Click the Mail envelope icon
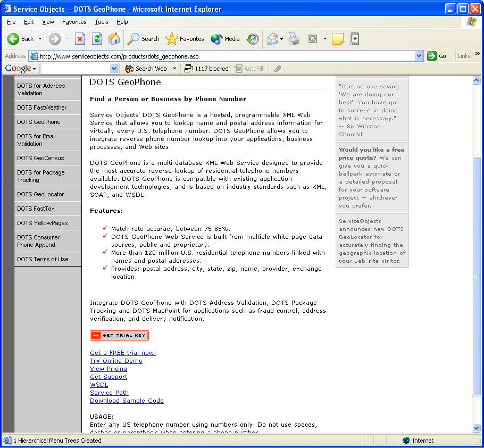This screenshot has height=448, width=484. (272, 39)
